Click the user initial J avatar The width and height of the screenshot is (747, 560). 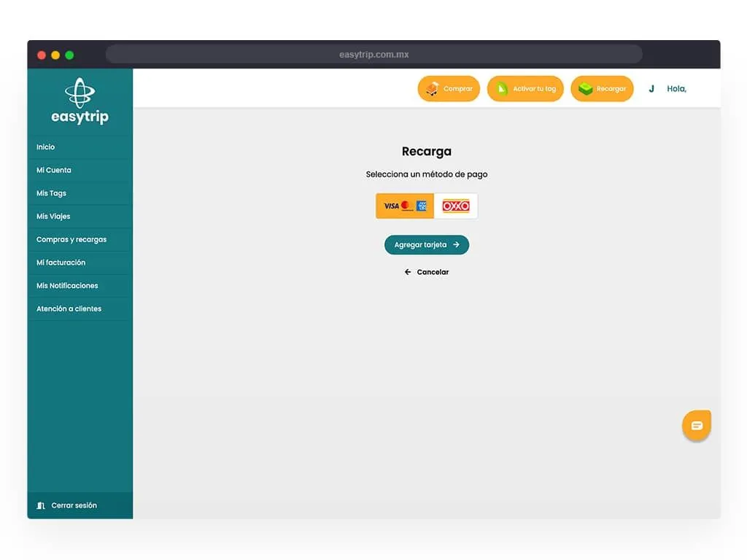pyautogui.click(x=651, y=88)
